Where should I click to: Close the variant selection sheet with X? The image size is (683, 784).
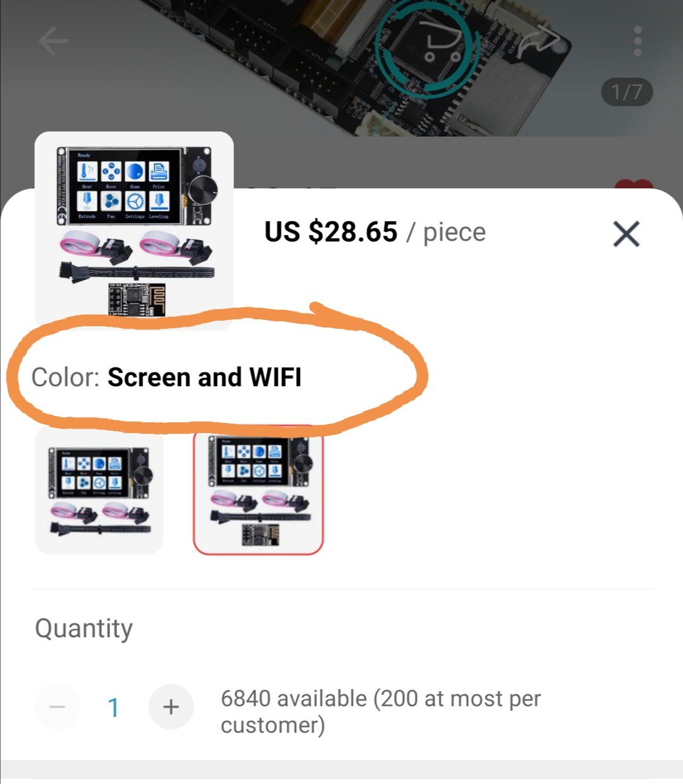(627, 234)
